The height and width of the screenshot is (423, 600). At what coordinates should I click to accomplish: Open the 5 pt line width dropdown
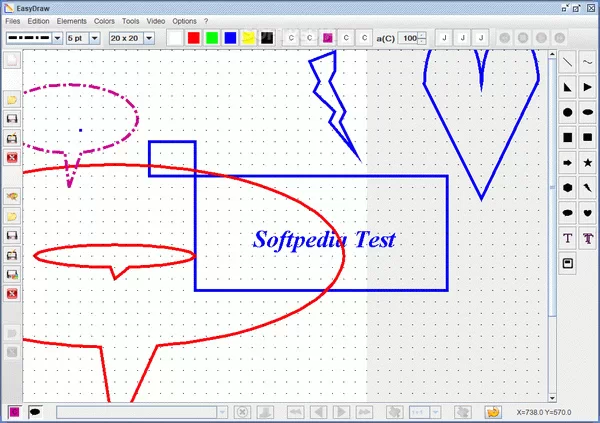pos(95,38)
